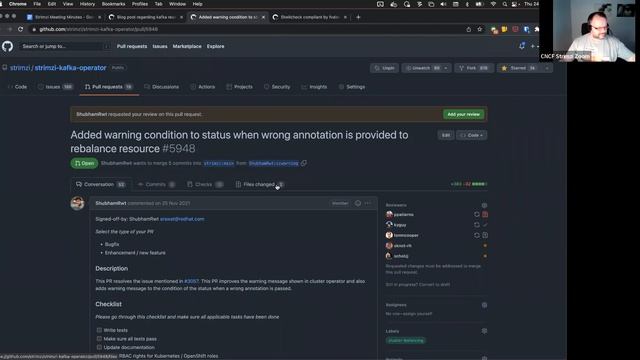This screenshot has height=360, width=640.
Task: Open the share icon in the address bar
Action: click(469, 29)
